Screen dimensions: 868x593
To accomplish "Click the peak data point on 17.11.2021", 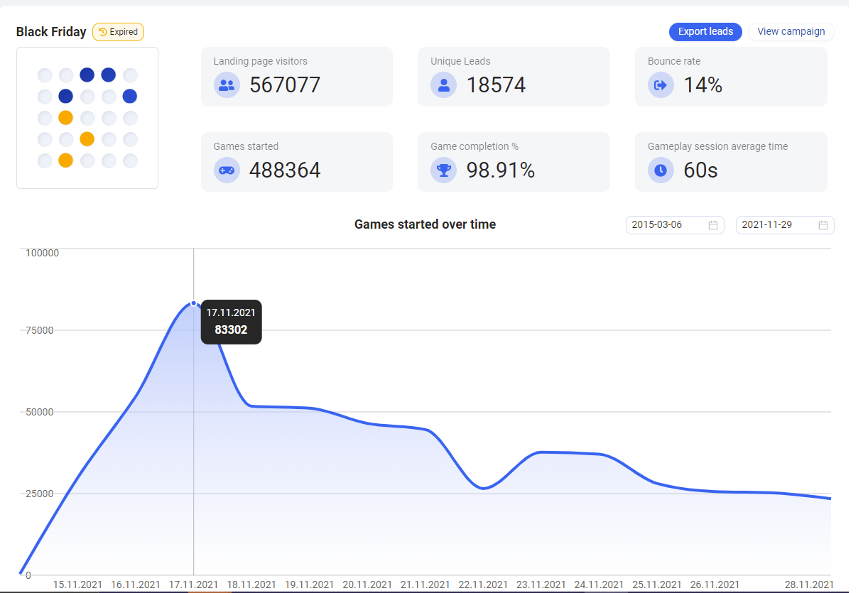I will pos(193,303).
